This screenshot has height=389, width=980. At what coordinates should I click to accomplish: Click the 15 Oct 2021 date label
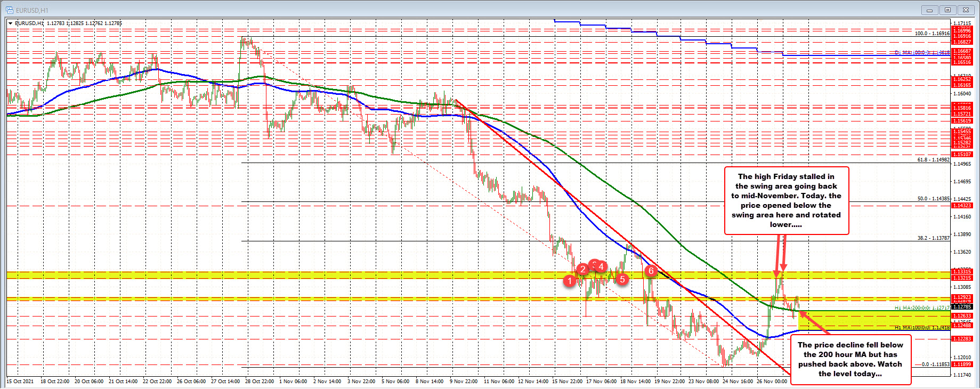pyautogui.click(x=20, y=382)
